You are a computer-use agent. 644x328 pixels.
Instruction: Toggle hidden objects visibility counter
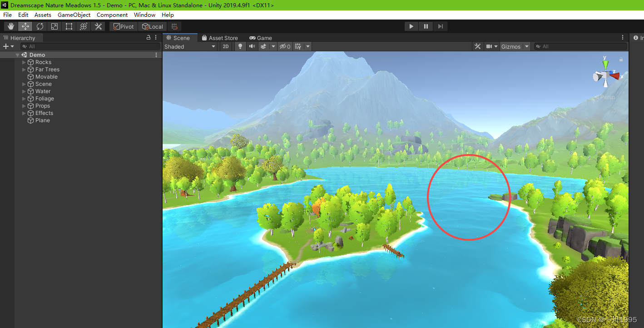tap(285, 46)
